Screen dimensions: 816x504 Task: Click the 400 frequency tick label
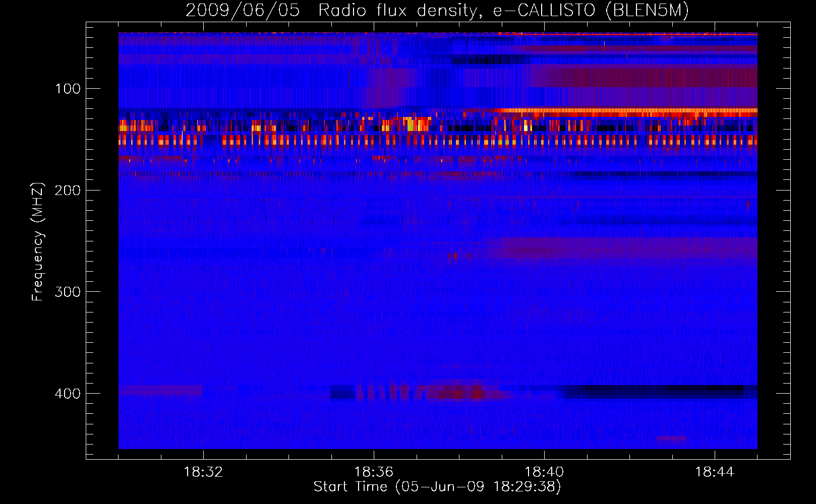[x=68, y=394]
